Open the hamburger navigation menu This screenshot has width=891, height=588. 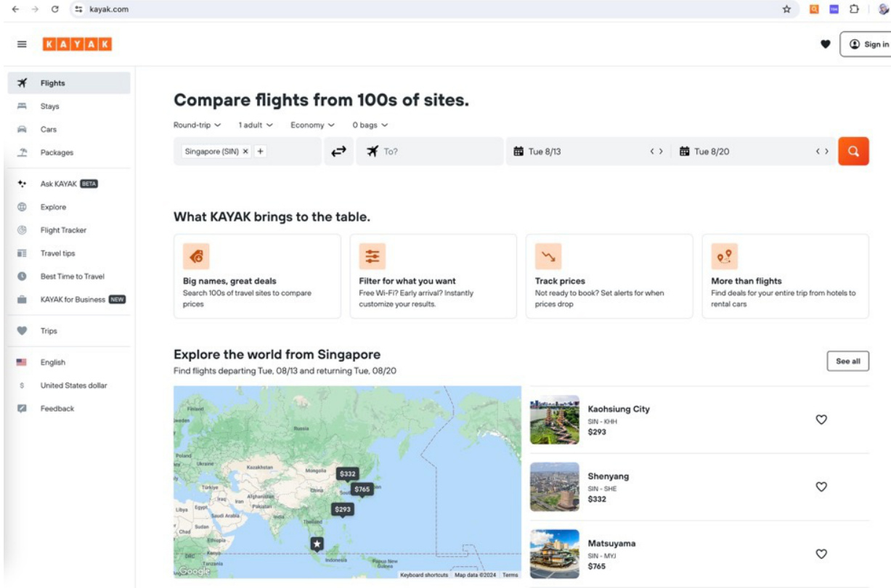click(22, 44)
